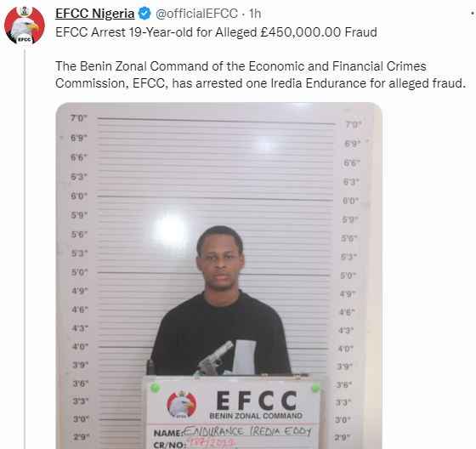The width and height of the screenshot is (476, 449).
Task: Open the EFCC eagle profile avatar
Action: tap(25, 25)
